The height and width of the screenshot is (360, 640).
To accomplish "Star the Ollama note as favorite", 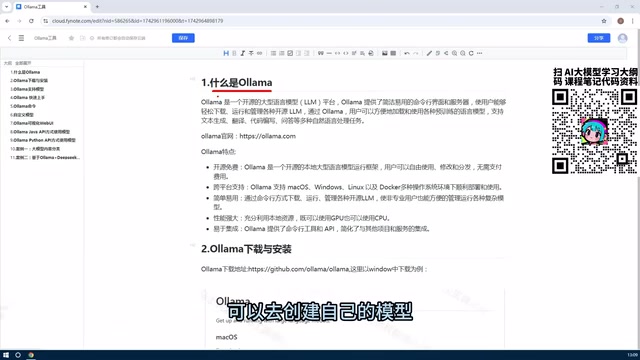I will [71, 38].
